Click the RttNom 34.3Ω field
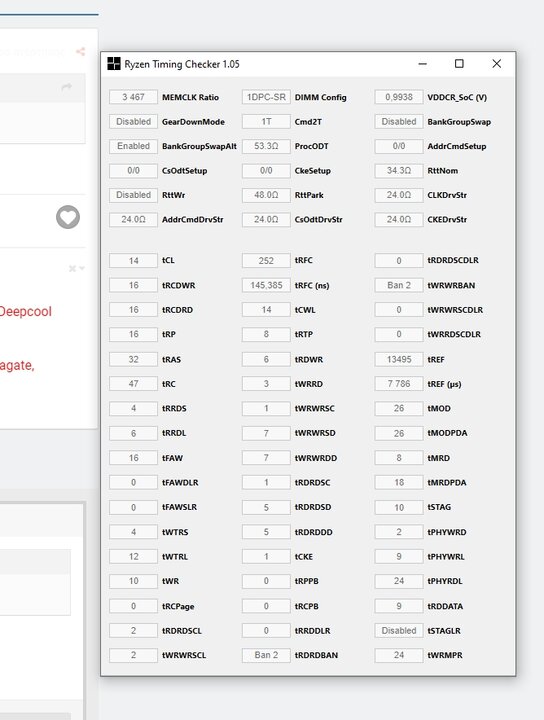544x720 pixels. click(x=399, y=170)
